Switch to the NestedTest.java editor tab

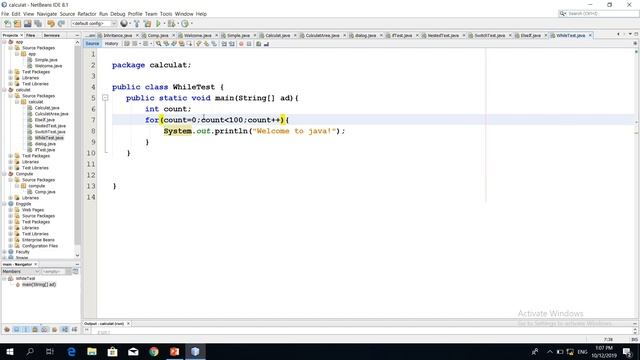[x=443, y=36]
